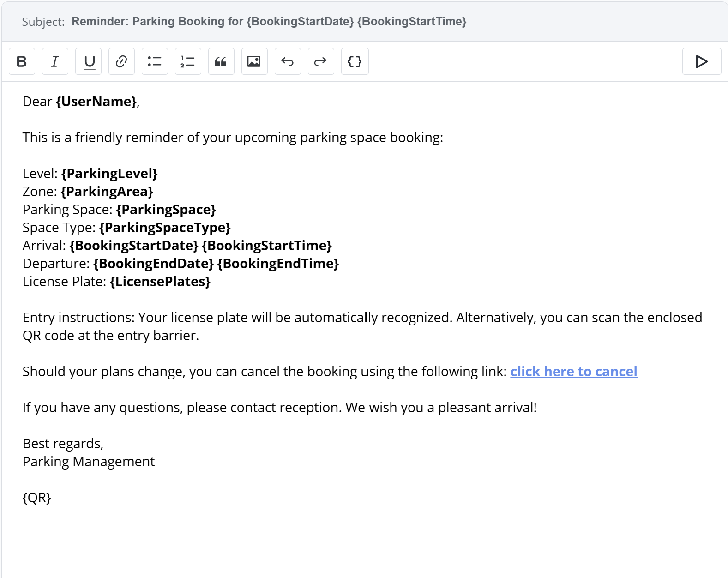Click the {LicensePlates} placeholder
Screen dimensions: 728x578
pyautogui.click(x=160, y=282)
